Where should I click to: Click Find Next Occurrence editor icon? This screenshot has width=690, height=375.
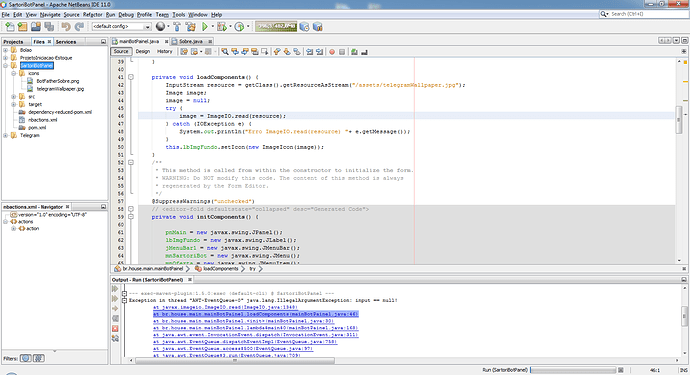[x=245, y=52]
